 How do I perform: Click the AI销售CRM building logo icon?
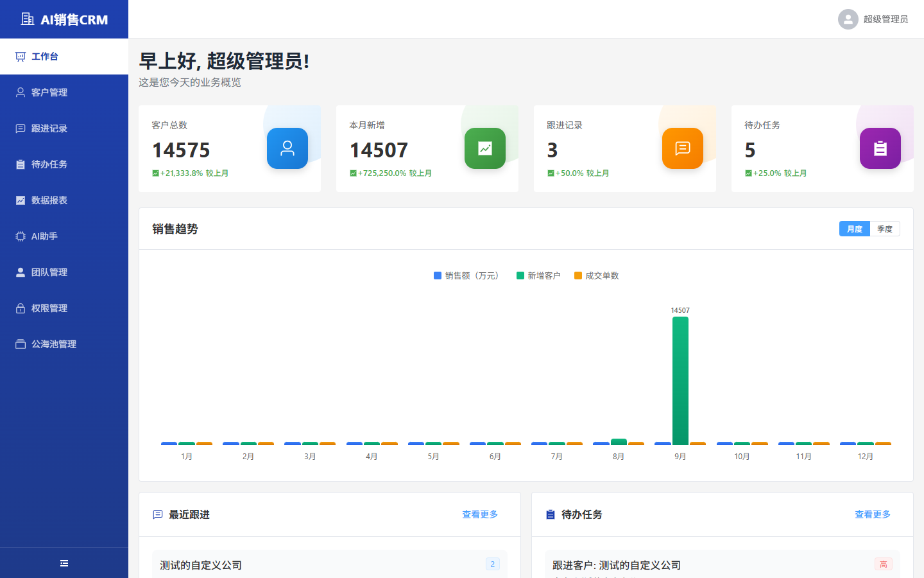pos(28,19)
